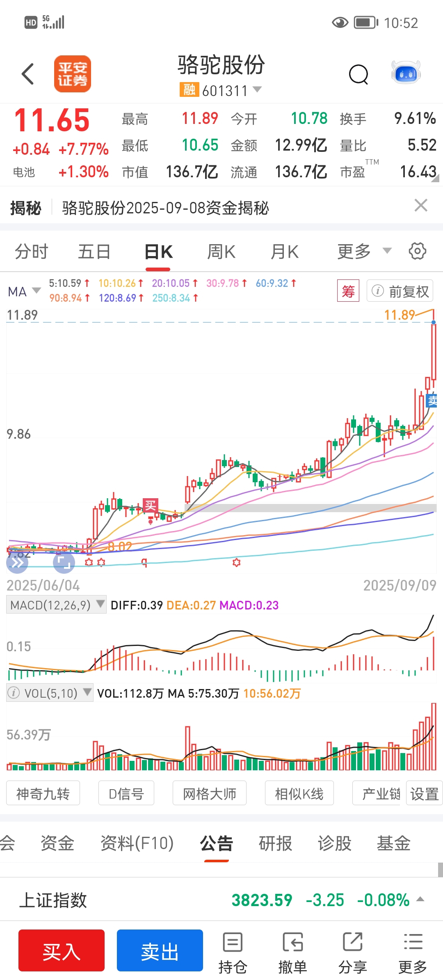Tap the VOL info icon

14,693
